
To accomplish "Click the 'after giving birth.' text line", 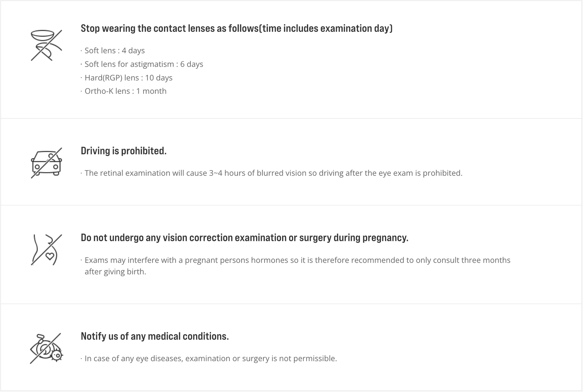I will (115, 272).
